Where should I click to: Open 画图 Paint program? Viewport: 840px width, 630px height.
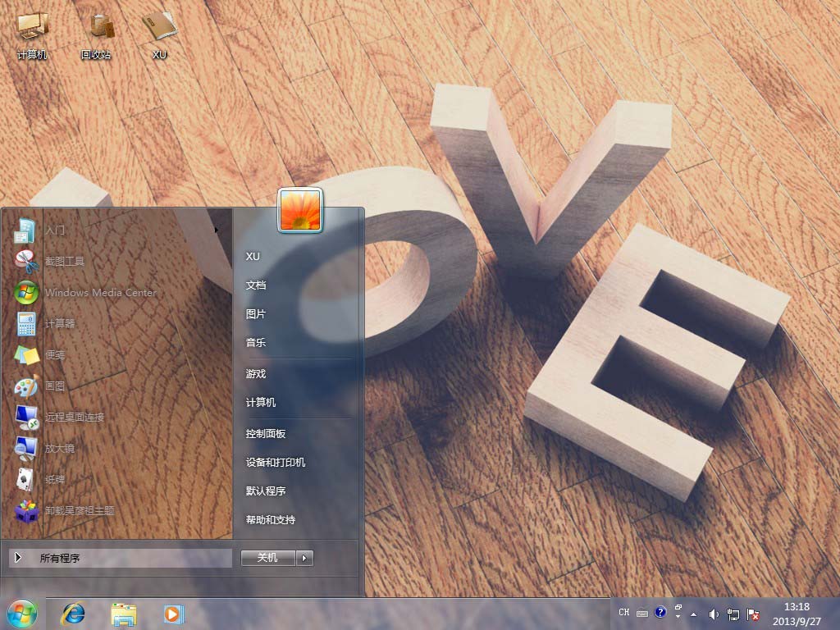pos(54,386)
